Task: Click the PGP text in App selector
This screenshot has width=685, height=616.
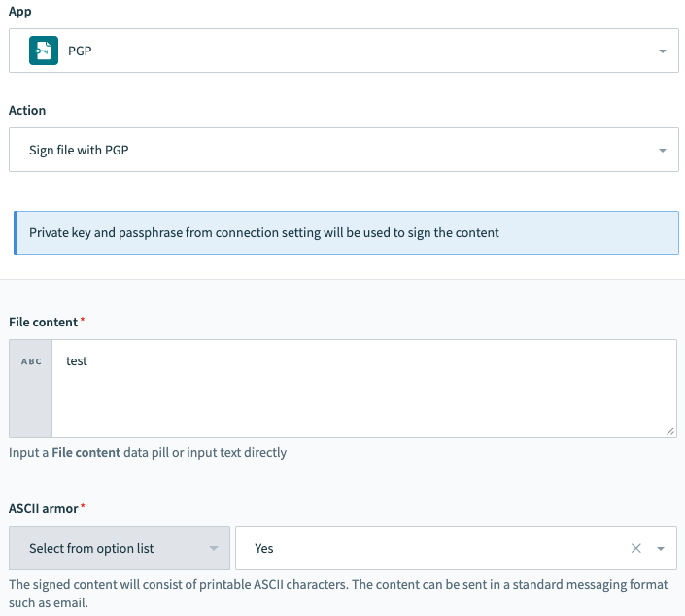Action: pos(81,51)
